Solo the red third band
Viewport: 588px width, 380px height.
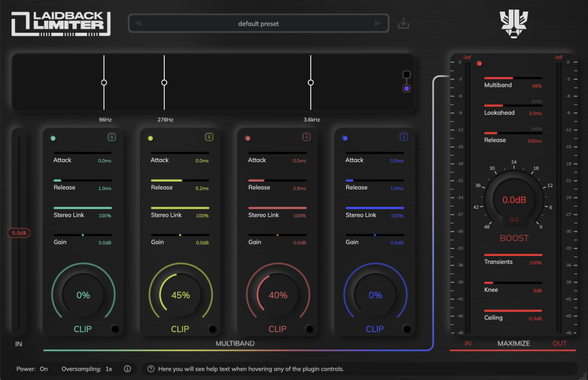click(307, 137)
